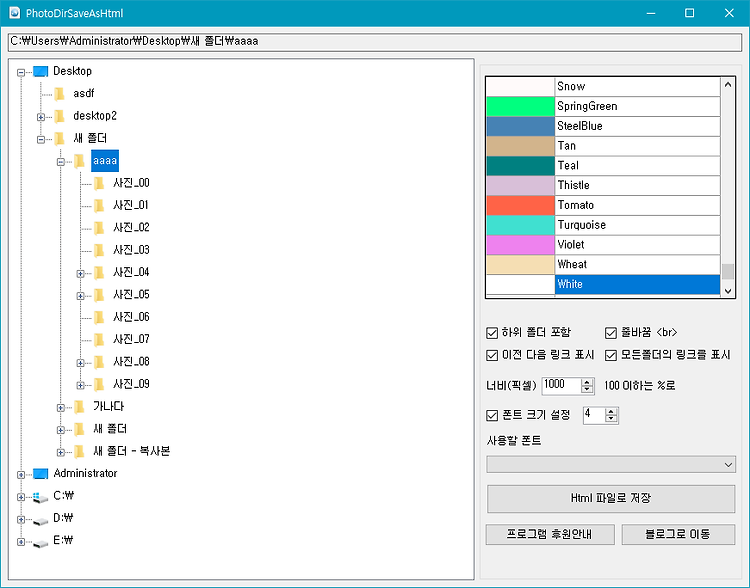Click the Administrator monitor icon
The image size is (750, 588).
[x=41, y=474]
